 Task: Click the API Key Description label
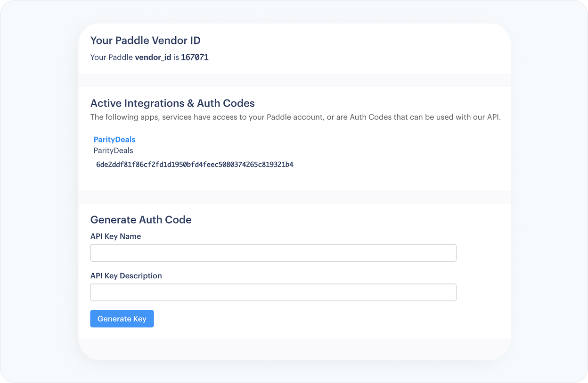click(x=126, y=276)
